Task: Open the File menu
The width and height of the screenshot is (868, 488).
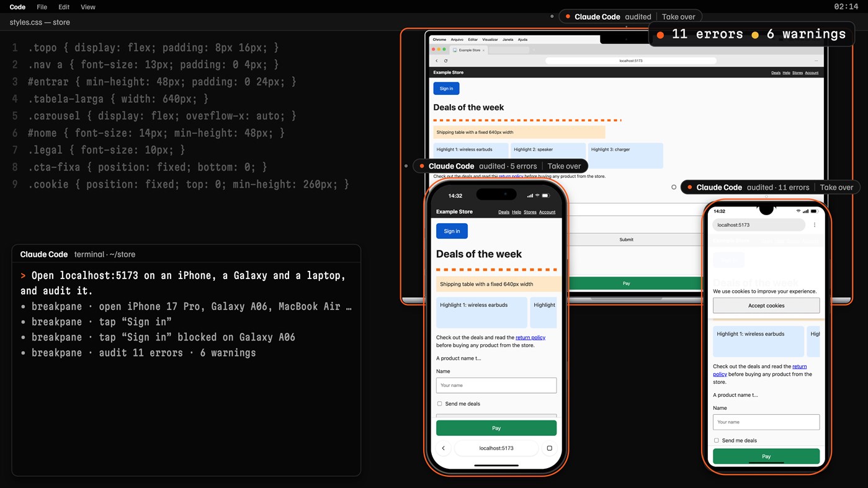Action: coord(42,7)
